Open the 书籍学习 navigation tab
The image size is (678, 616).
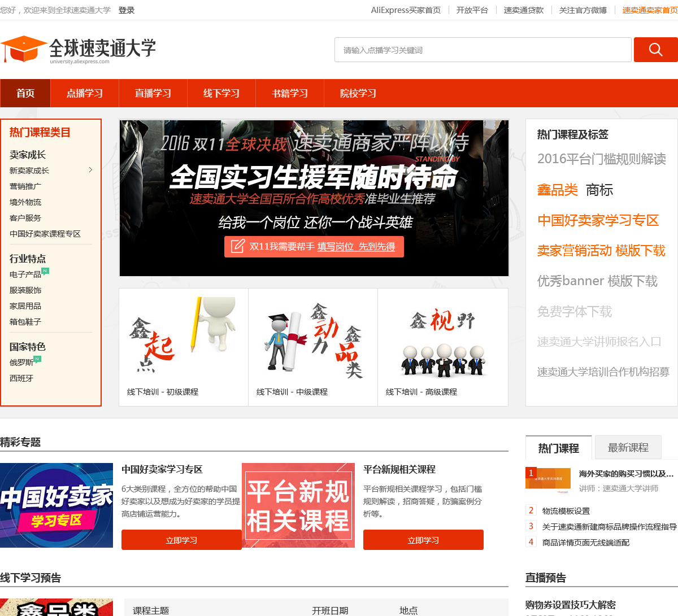pos(290,93)
